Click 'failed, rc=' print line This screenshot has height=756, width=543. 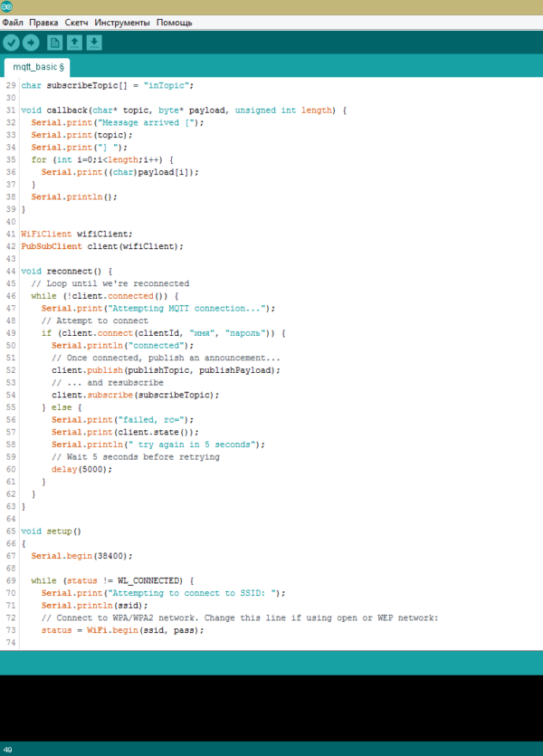122,419
